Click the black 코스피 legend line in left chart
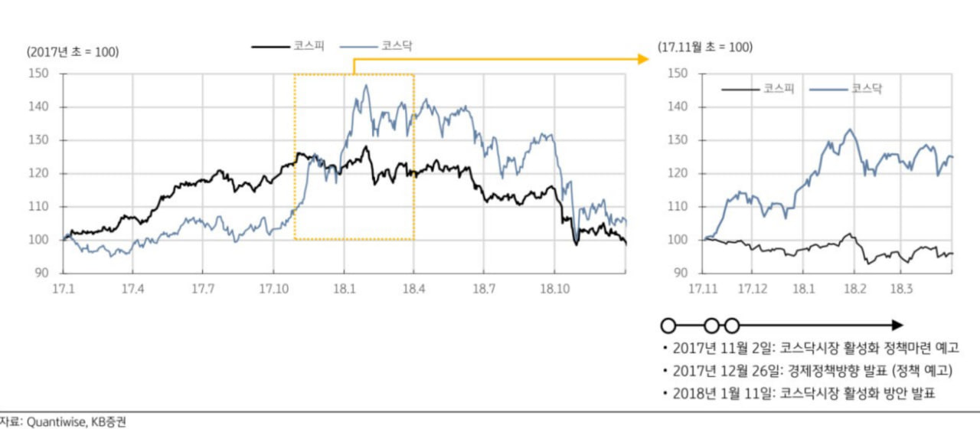Image resolution: width=980 pixels, height=429 pixels. 271,47
